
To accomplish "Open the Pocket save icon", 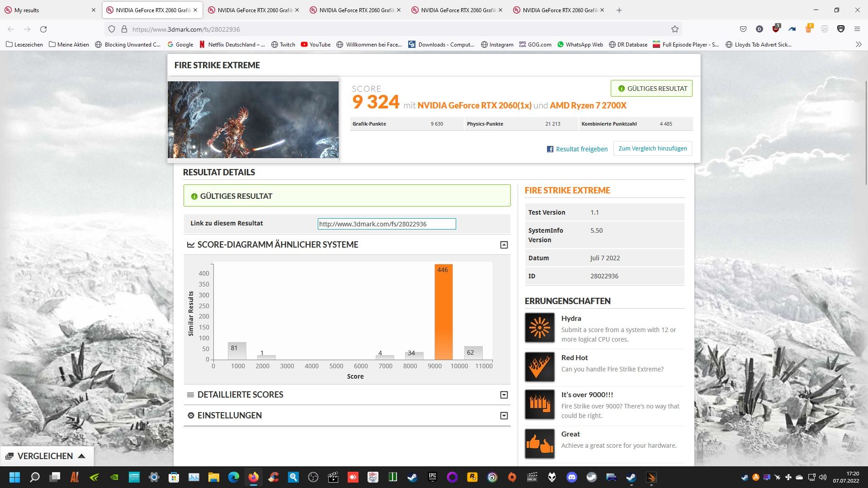I will click(743, 29).
